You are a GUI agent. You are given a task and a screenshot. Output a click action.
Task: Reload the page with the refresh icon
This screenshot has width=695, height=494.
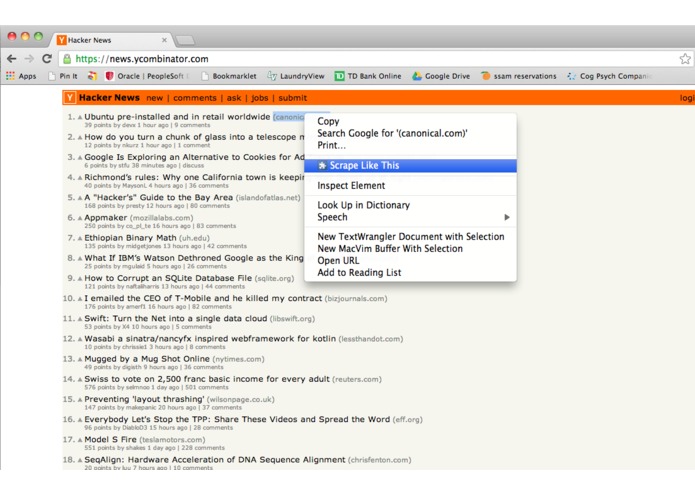[47, 58]
